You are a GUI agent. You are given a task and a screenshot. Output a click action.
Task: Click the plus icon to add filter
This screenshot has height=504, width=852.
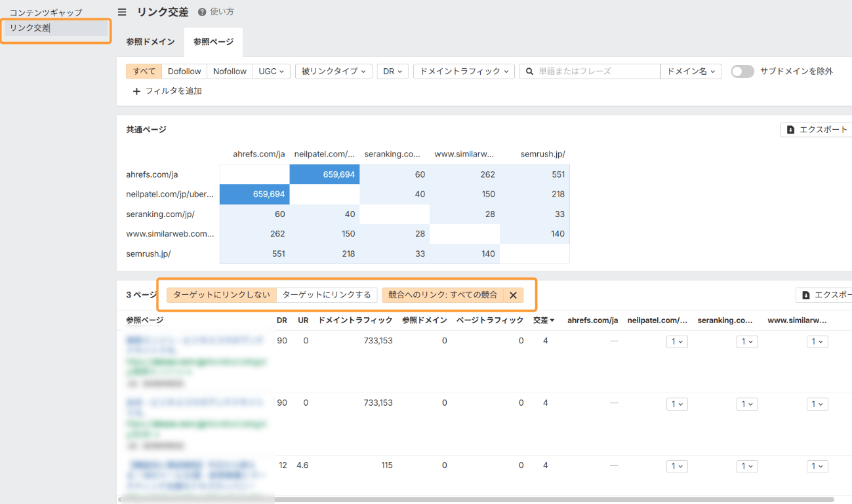136,91
